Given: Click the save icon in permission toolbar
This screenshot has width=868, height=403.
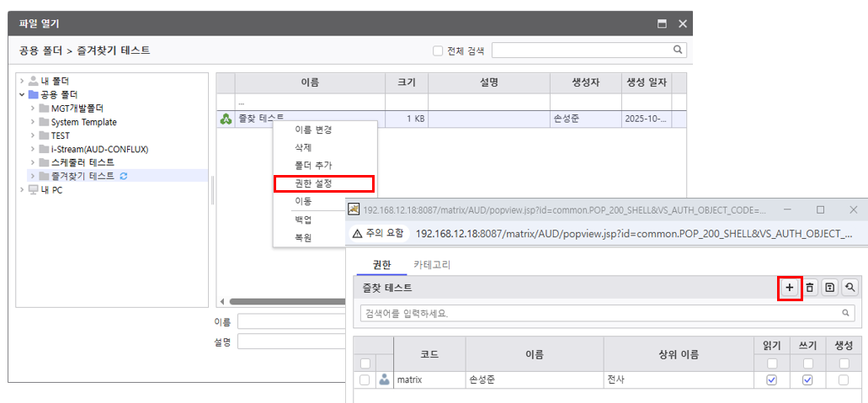Looking at the screenshot, I should coord(830,288).
